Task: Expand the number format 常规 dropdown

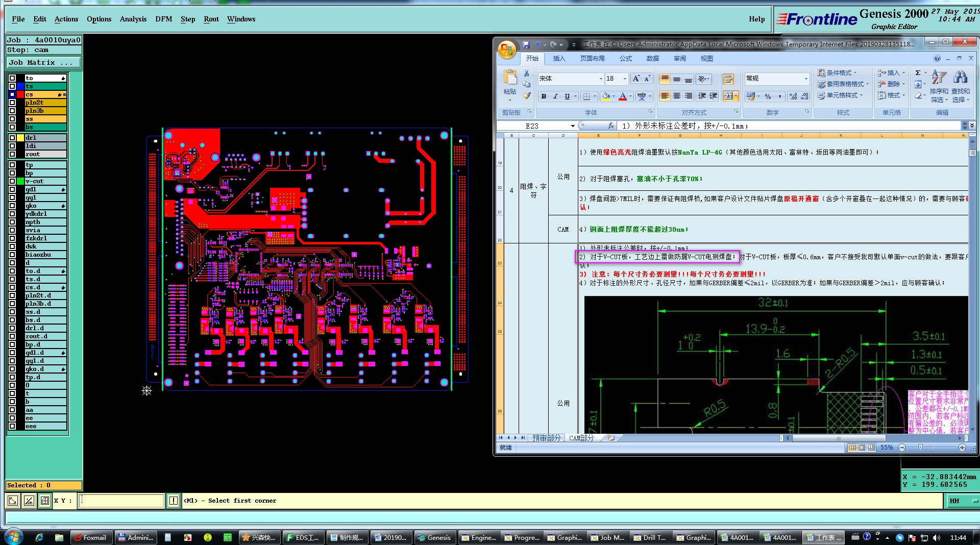Action: pyautogui.click(x=806, y=79)
